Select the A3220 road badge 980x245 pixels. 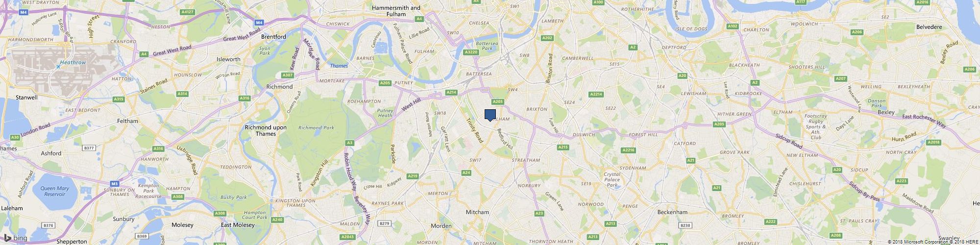click(470, 52)
